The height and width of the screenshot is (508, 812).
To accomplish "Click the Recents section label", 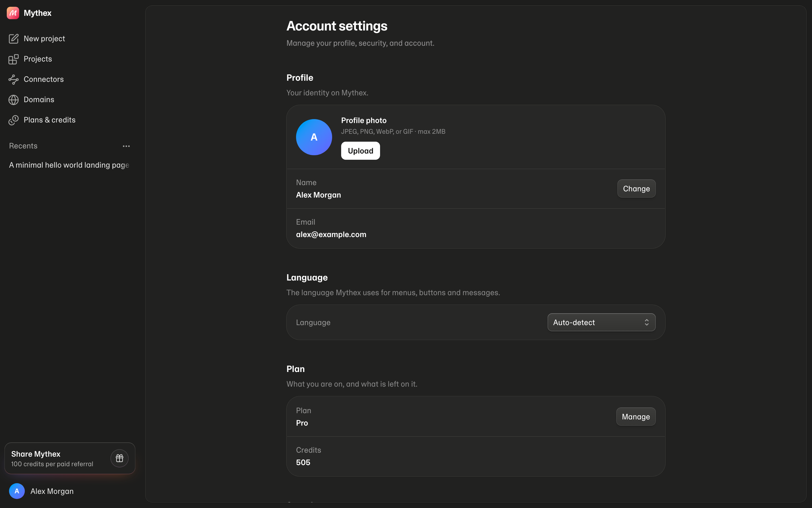I will click(x=23, y=146).
